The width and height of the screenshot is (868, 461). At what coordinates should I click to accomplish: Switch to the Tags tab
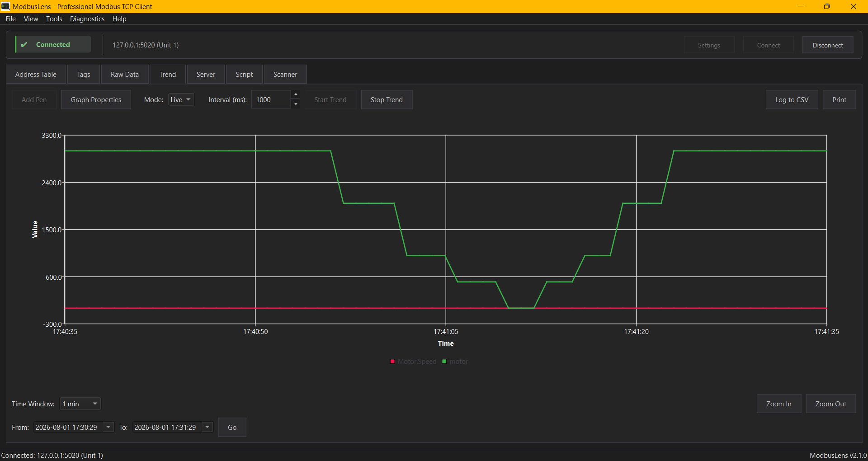click(x=83, y=75)
